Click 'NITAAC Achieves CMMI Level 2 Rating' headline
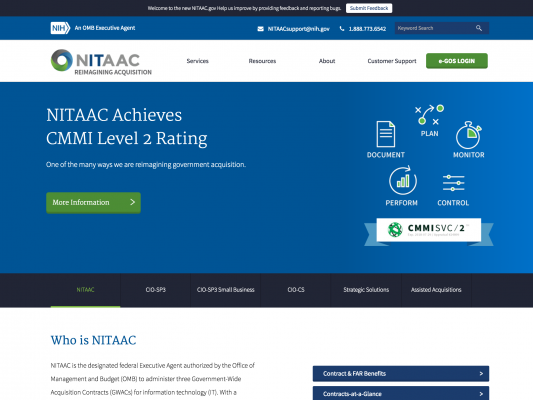Screen dimensions: 533x400 126,126
